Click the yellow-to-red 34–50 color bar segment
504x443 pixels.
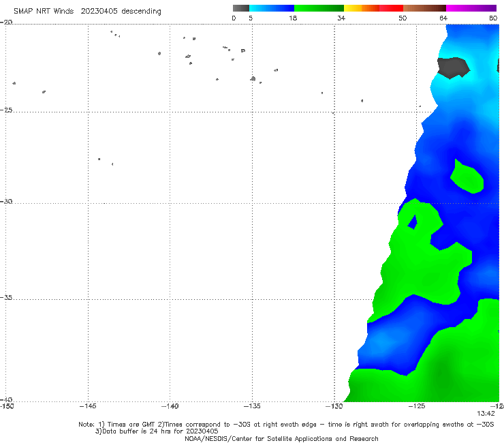point(373,8)
